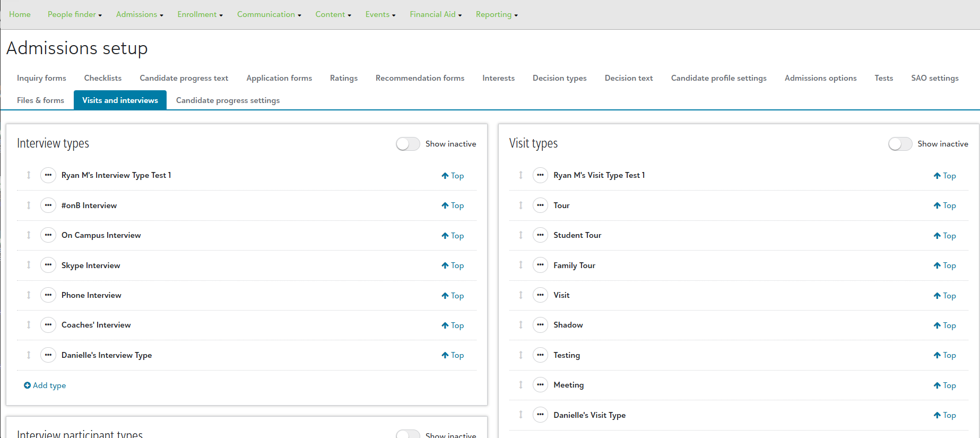
Task: Click reorder handle for Shadow visit type
Action: (521, 325)
